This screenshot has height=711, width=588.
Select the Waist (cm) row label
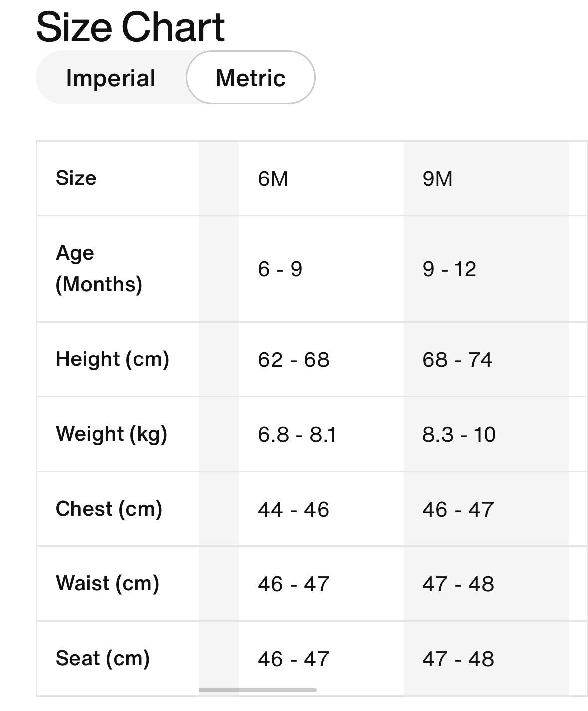[x=108, y=583]
